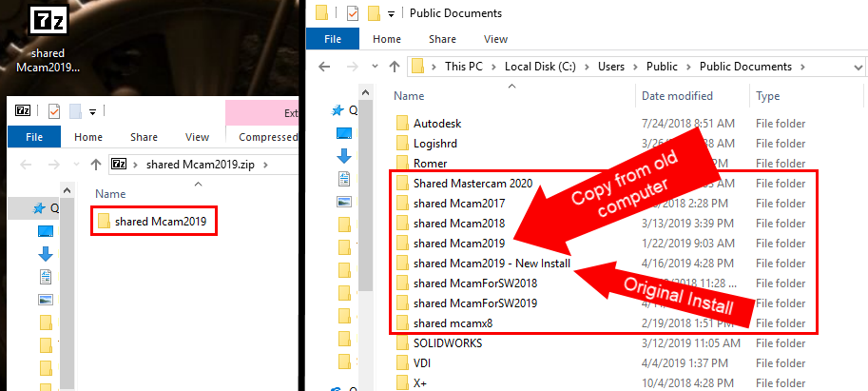The height and width of the screenshot is (391, 868).
Task: Open File menu in Public Documents window
Action: click(333, 39)
